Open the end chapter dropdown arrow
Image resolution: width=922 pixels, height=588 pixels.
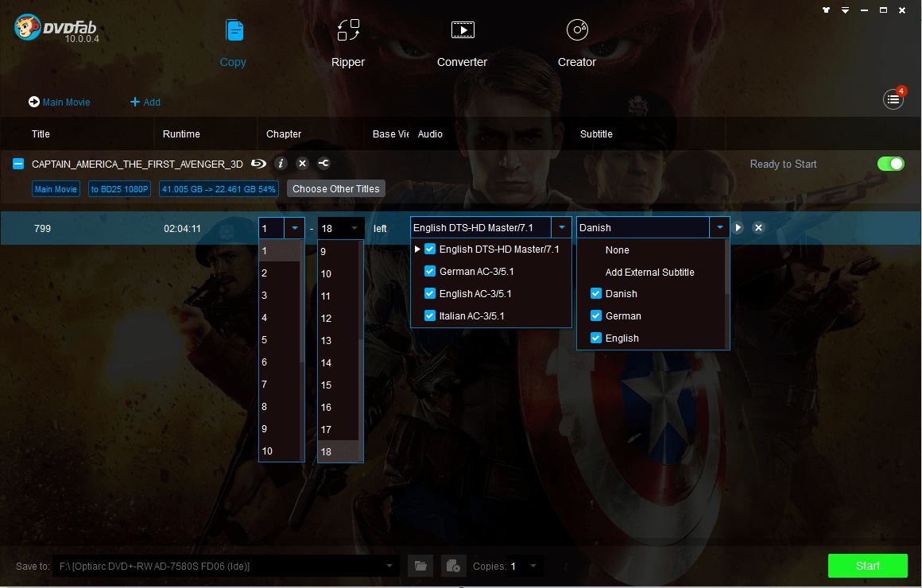pos(354,227)
